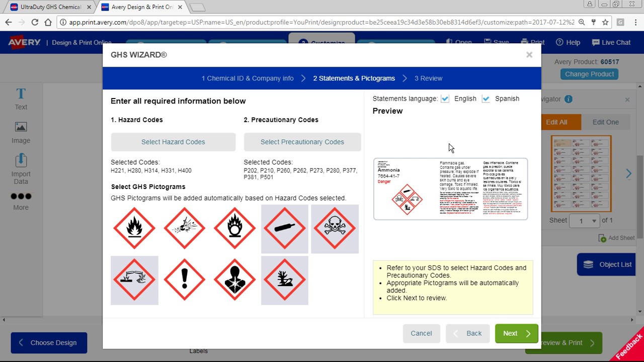This screenshot has height=362, width=644.
Task: Go to step 3 Review
Action: (428, 78)
